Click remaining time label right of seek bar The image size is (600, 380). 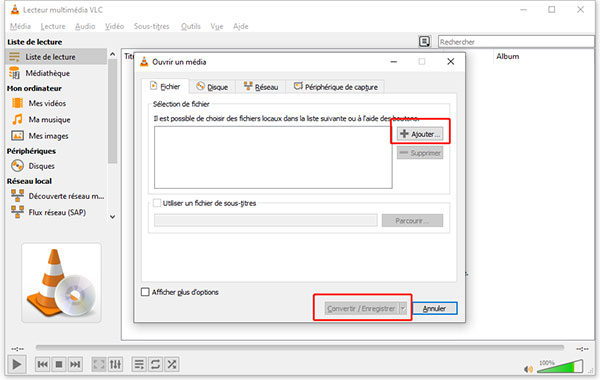point(582,349)
